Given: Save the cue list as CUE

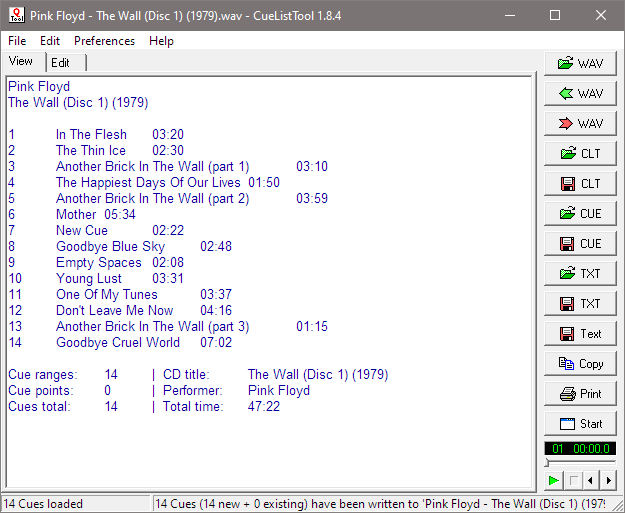Looking at the screenshot, I should coord(580,244).
